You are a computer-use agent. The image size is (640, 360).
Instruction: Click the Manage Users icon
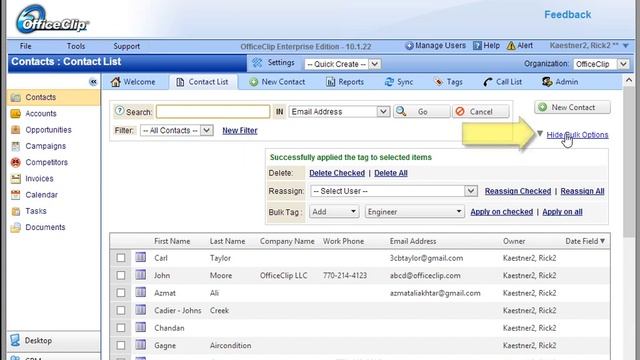[x=409, y=46]
